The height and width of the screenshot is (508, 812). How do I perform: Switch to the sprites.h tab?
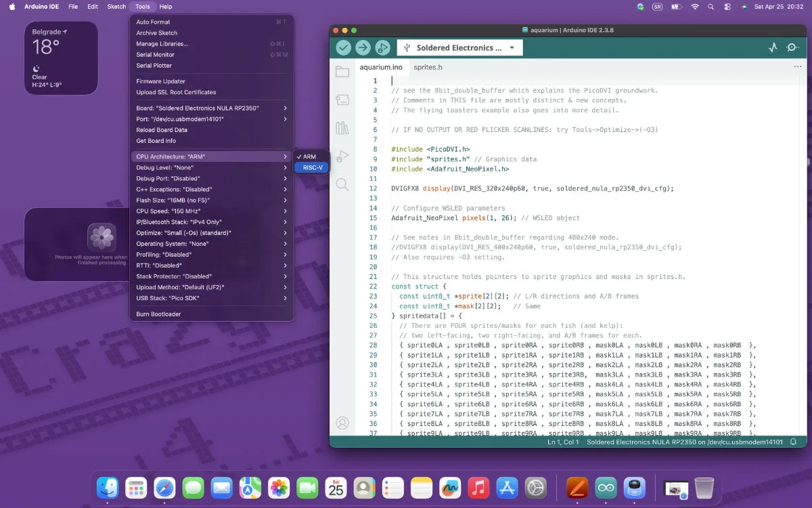428,67
